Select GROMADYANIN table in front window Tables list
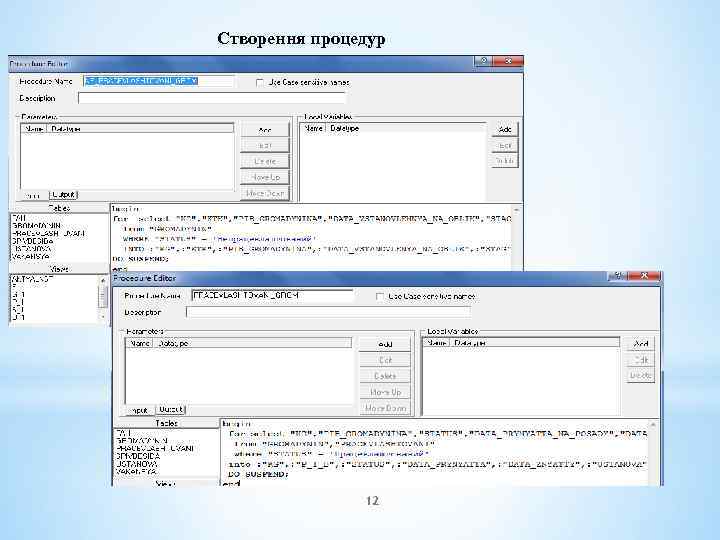 tap(142, 440)
